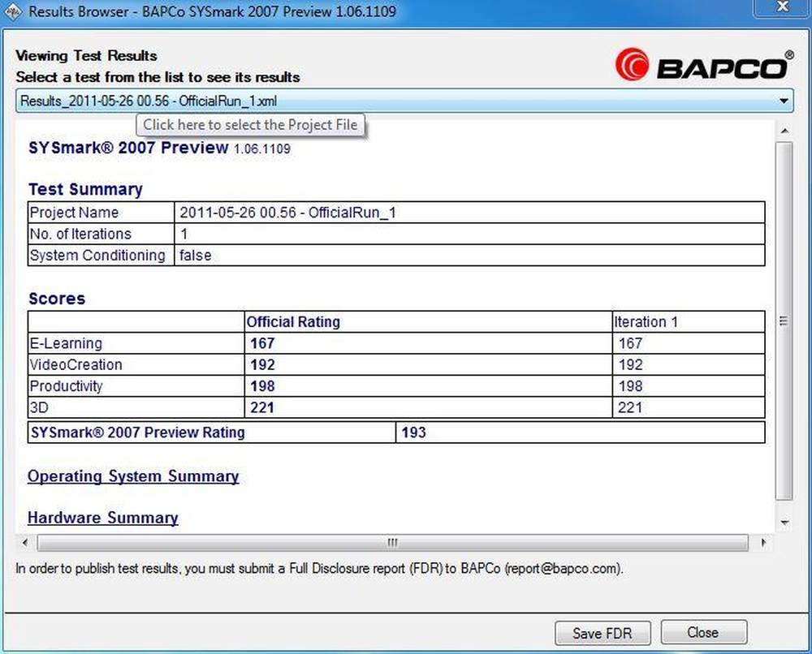Image resolution: width=812 pixels, height=654 pixels.
Task: Click the Productivity official rating 198
Action: click(x=262, y=386)
